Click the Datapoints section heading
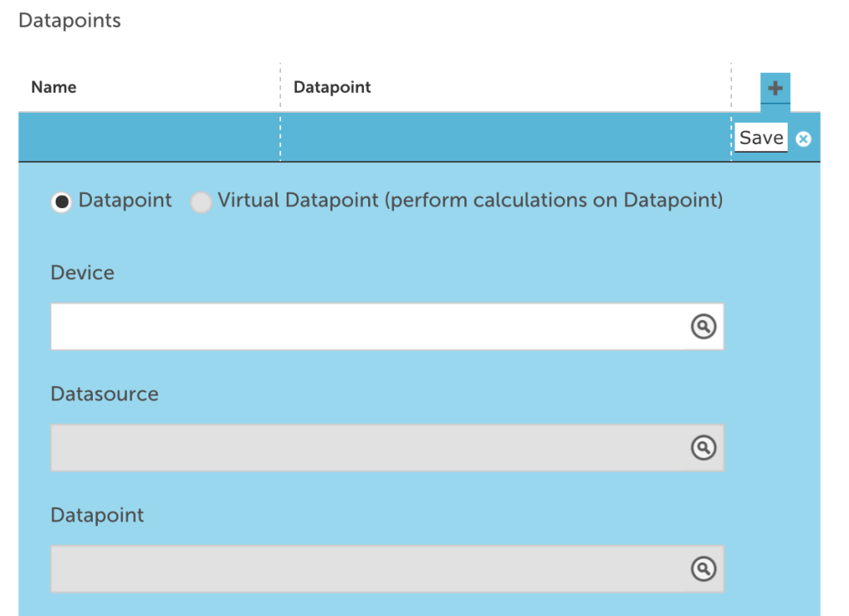This screenshot has height=616, width=849. pos(70,21)
